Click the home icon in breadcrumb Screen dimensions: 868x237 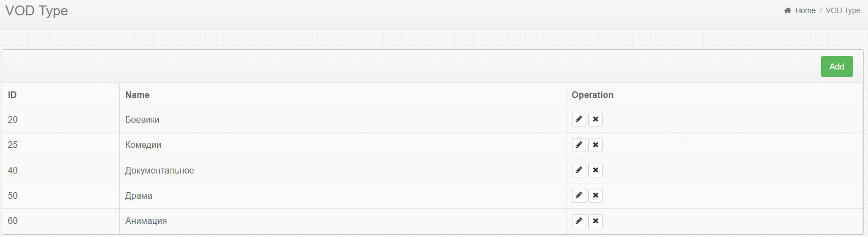click(x=788, y=10)
